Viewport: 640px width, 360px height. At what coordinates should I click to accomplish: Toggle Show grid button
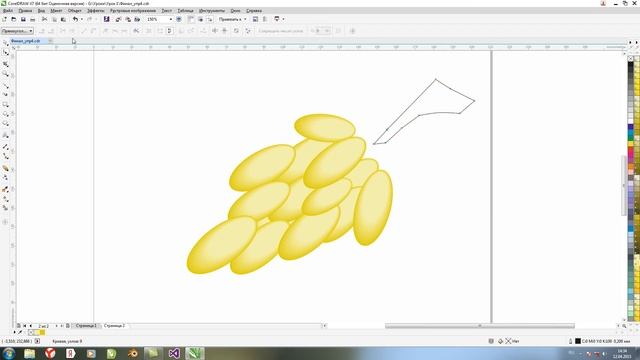point(200,19)
